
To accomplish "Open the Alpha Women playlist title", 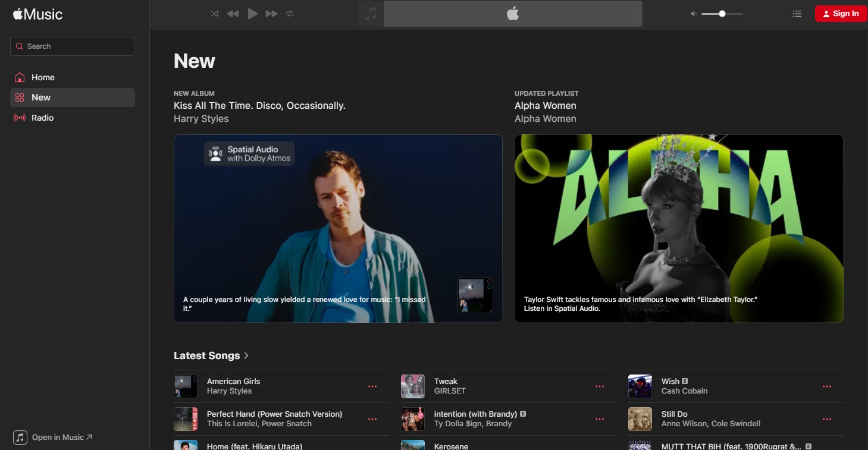I will (546, 106).
